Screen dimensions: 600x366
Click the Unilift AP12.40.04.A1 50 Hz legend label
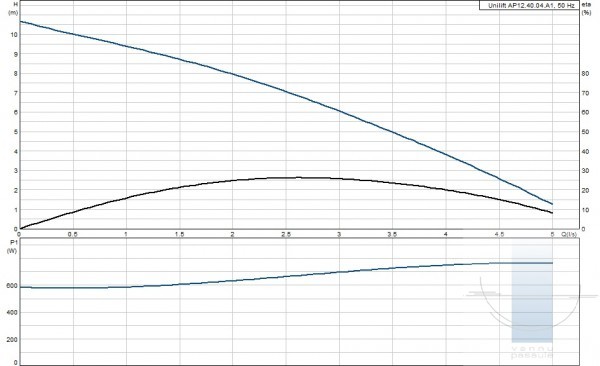[531, 5]
